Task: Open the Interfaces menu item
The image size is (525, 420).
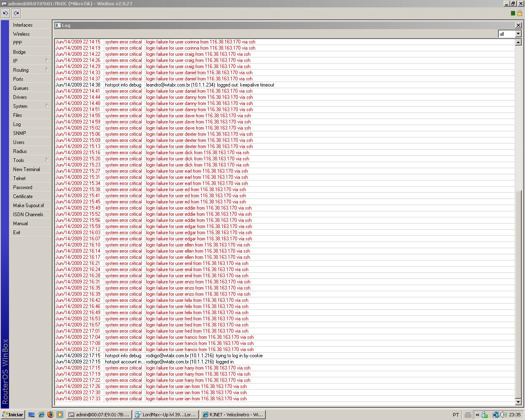Action: click(x=30, y=25)
